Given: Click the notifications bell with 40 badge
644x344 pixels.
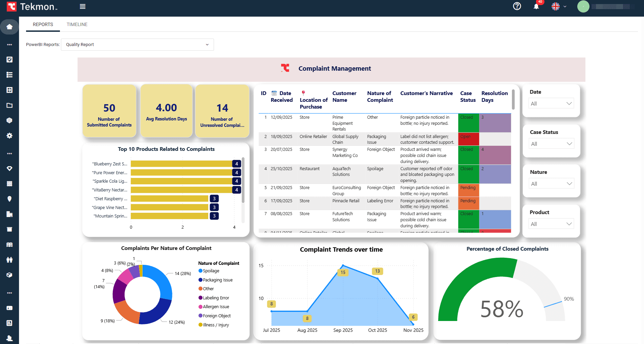Looking at the screenshot, I should pos(536,6).
